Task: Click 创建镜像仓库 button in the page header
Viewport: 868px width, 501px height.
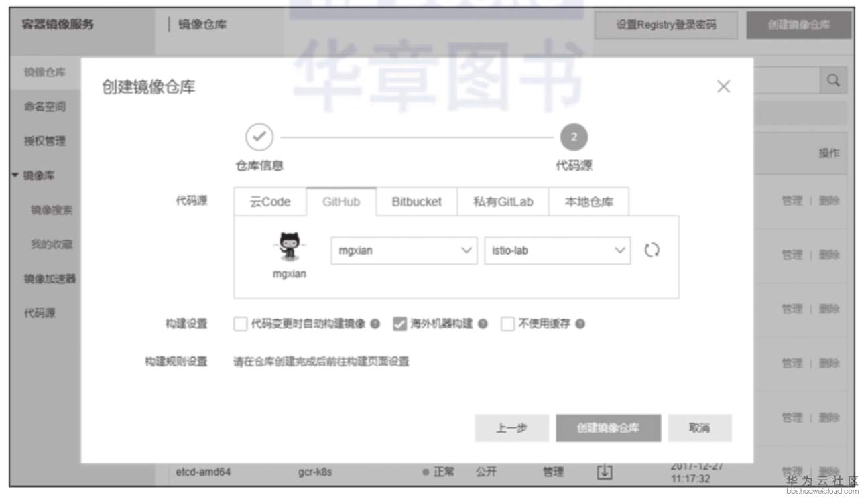Action: pos(799,25)
